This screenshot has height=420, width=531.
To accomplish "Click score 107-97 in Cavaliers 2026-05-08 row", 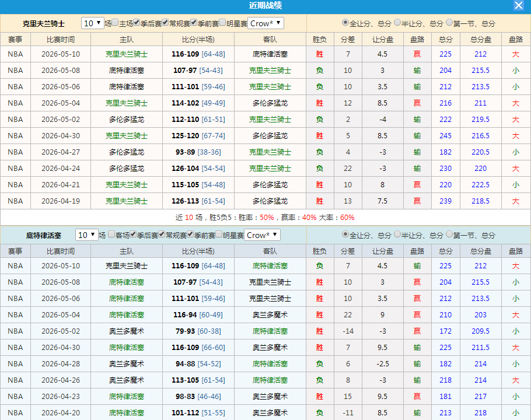I will coord(185,71).
